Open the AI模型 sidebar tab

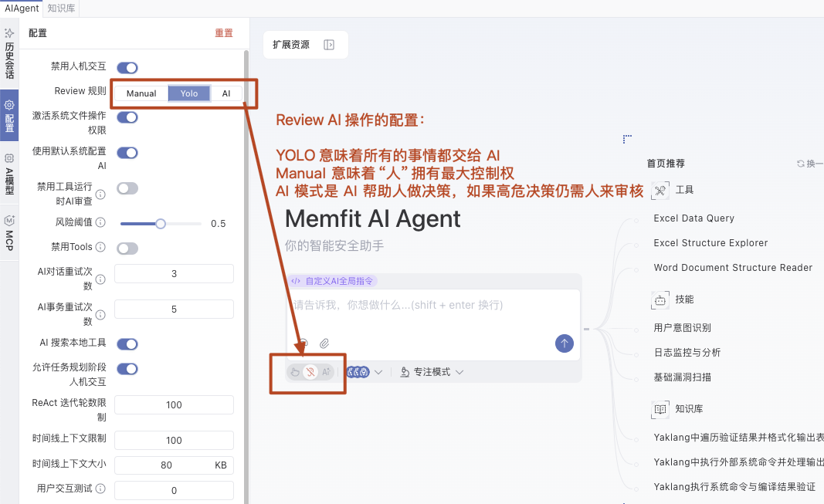point(9,175)
